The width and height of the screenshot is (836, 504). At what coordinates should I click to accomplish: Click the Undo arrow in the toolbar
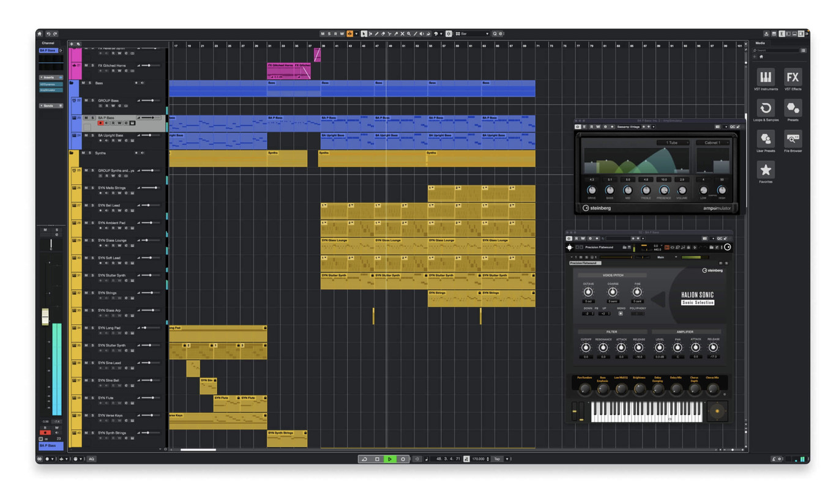tap(48, 34)
